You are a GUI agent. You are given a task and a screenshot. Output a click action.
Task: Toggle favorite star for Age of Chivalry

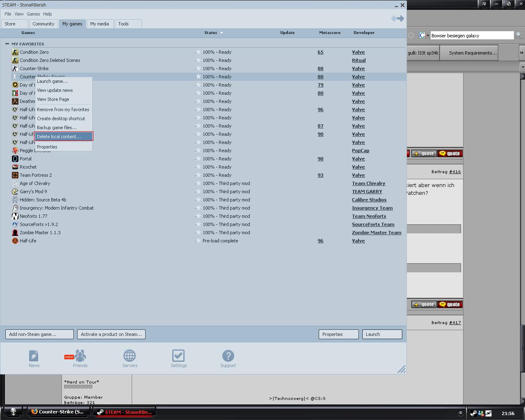click(x=198, y=183)
